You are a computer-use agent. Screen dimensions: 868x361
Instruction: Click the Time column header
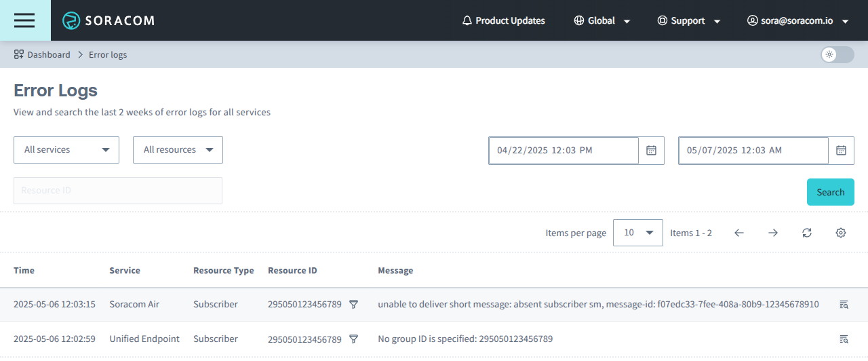(x=24, y=270)
